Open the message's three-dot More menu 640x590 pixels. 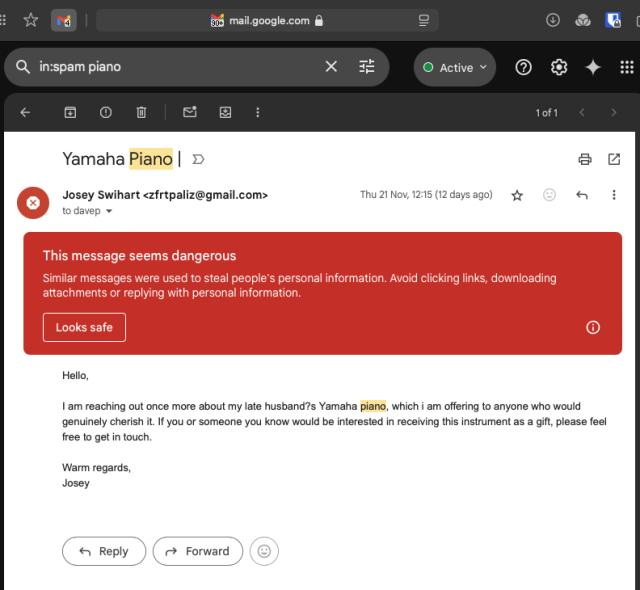point(614,195)
